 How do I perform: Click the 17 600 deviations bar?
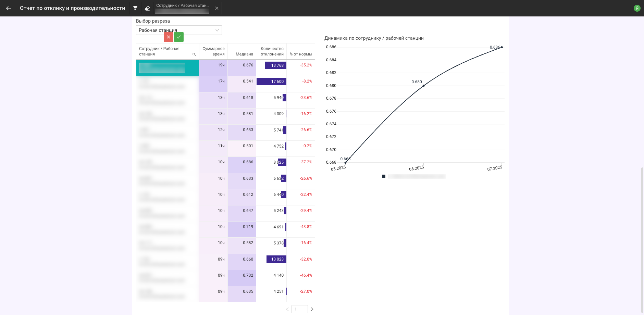click(x=271, y=81)
